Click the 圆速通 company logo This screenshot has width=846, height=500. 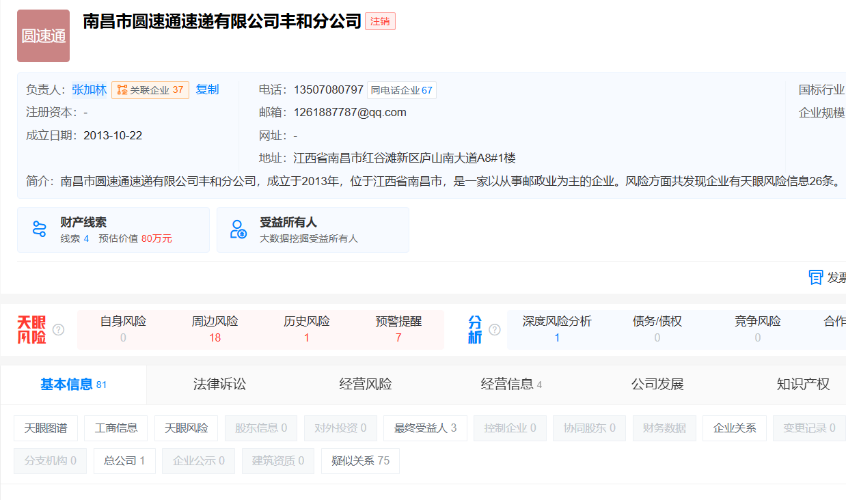coord(43,36)
